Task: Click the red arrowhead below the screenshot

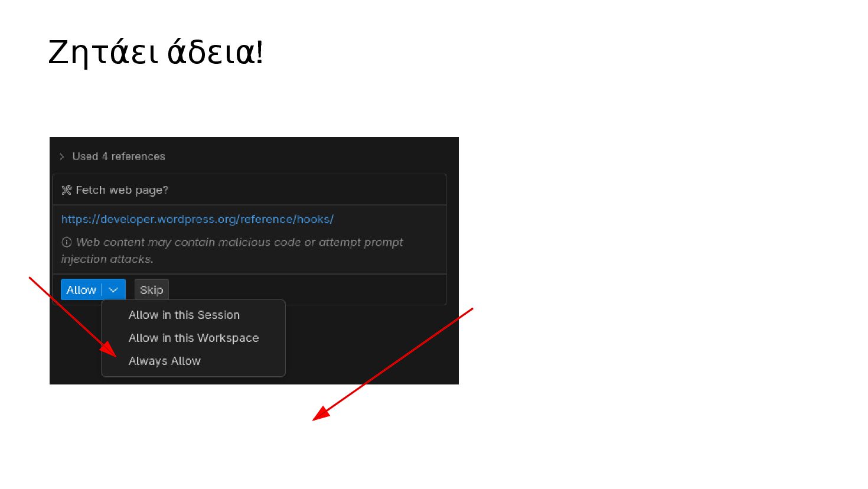Action: pos(321,413)
